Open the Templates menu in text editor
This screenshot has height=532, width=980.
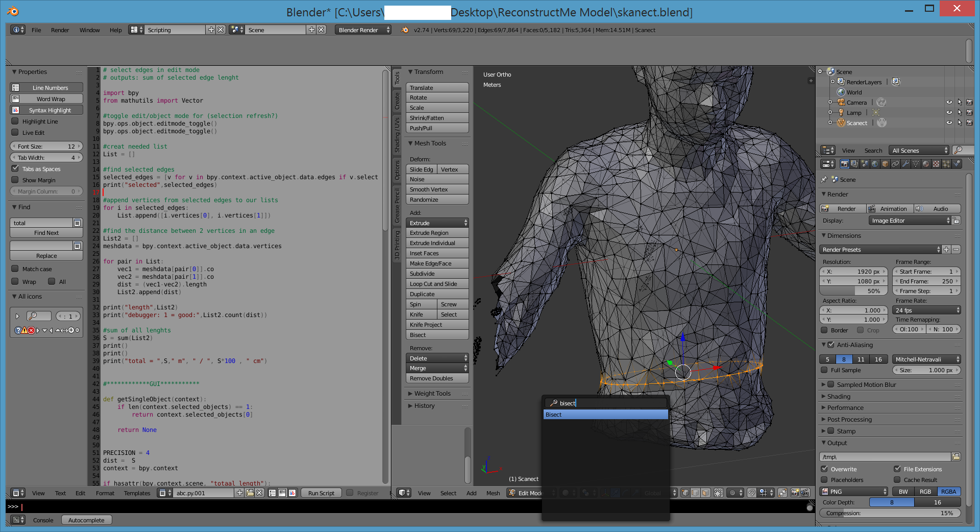pyautogui.click(x=137, y=493)
